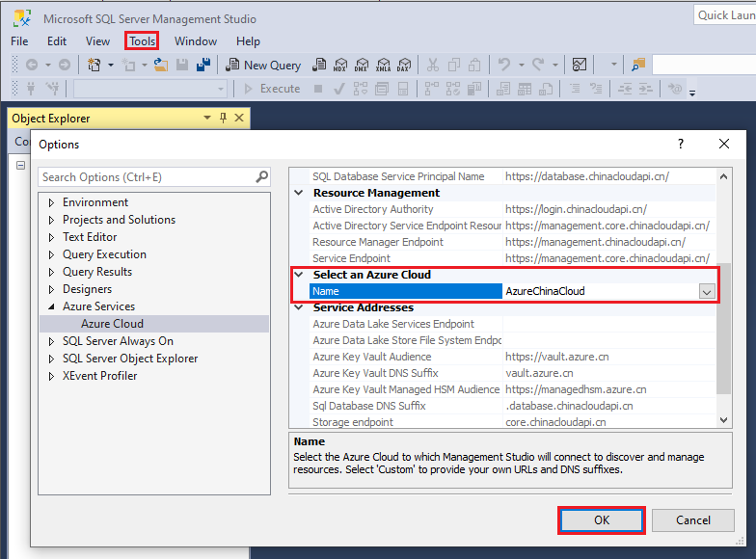Expand the Text Editor node
This screenshot has height=559, width=756.
pyautogui.click(x=52, y=237)
